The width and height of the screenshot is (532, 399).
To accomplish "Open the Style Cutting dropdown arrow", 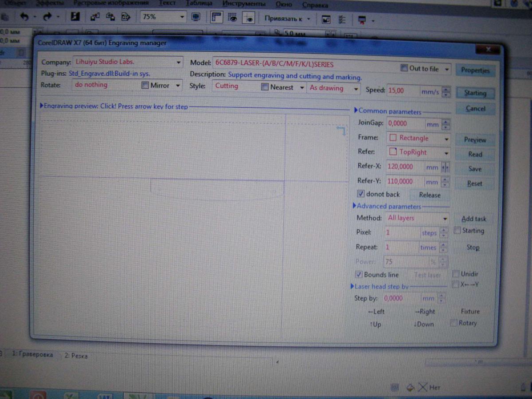I will click(302, 88).
